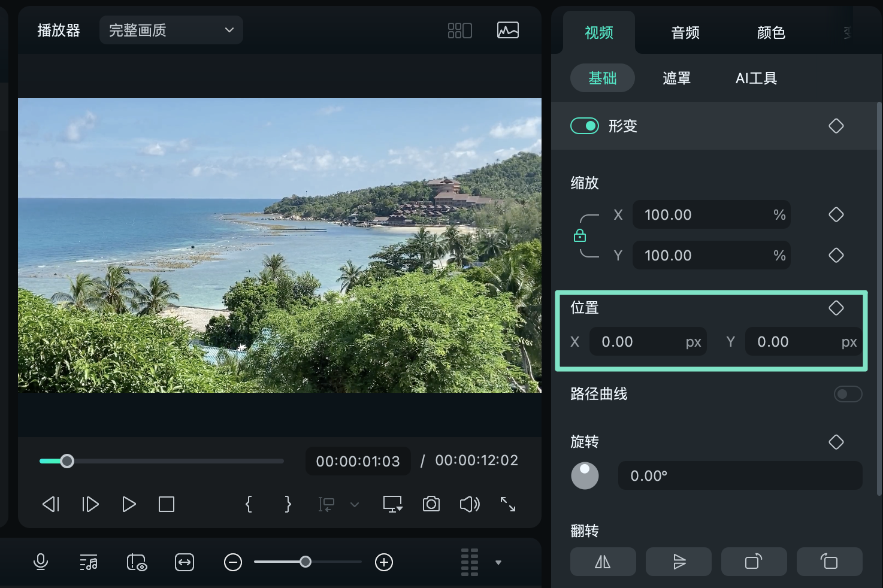The height and width of the screenshot is (588, 883).
Task: Take a snapshot with the camera icon
Action: (x=431, y=504)
